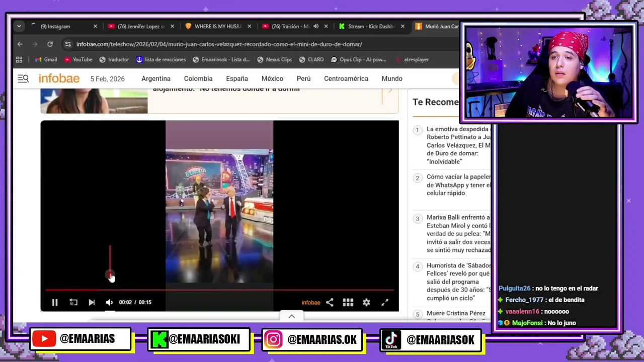Open Roberto Pettinato farewell article
Viewport: 644px width, 362px height.
pos(458,145)
